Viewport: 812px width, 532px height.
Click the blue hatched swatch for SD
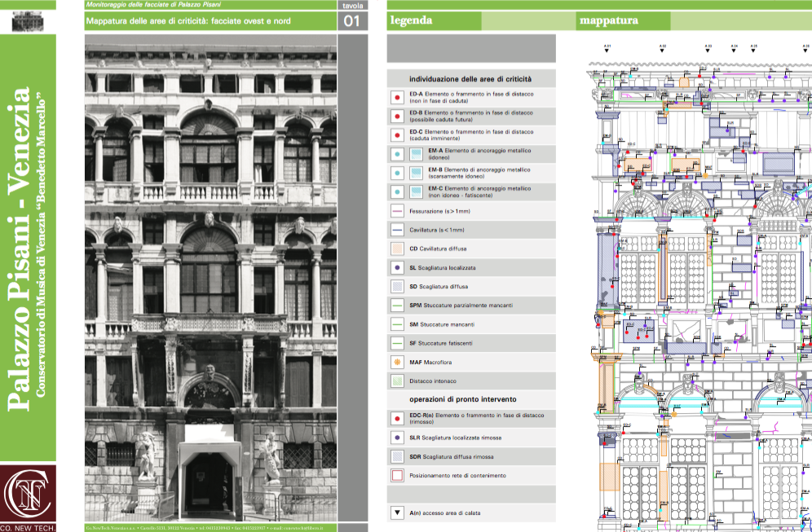[x=397, y=287]
